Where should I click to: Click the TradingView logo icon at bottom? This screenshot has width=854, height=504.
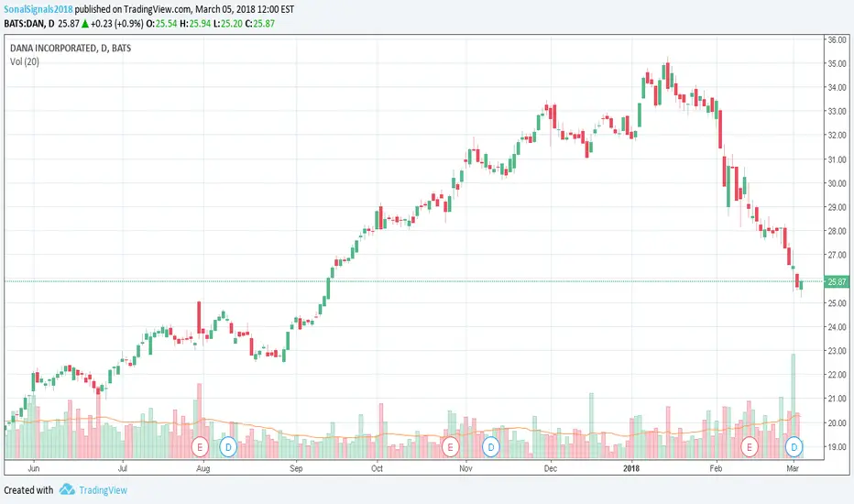(67, 489)
